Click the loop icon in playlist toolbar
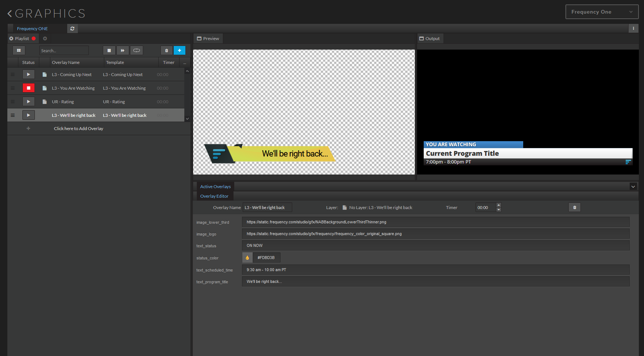Viewport: 644px width, 356px height. coord(137,50)
